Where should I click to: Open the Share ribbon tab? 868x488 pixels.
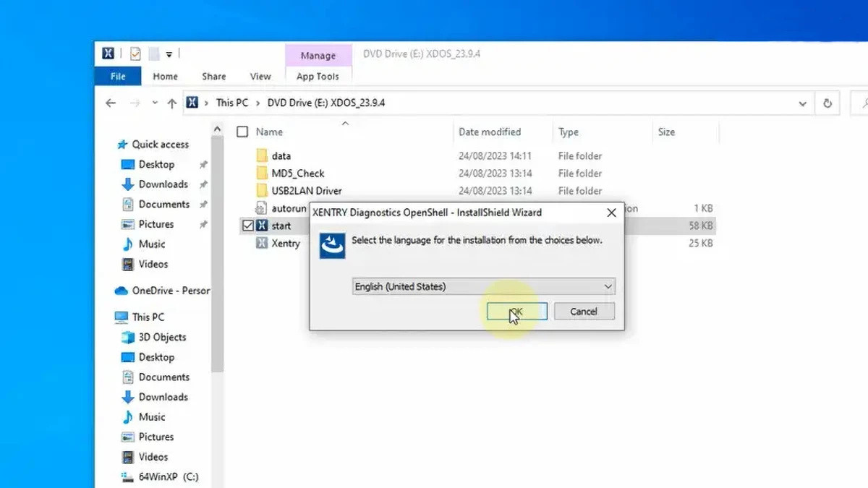214,76
